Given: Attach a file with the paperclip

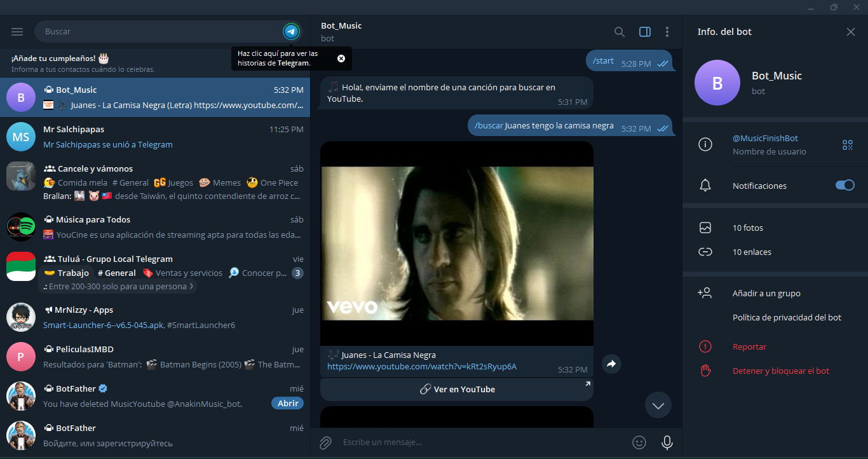Looking at the screenshot, I should click(x=325, y=442).
